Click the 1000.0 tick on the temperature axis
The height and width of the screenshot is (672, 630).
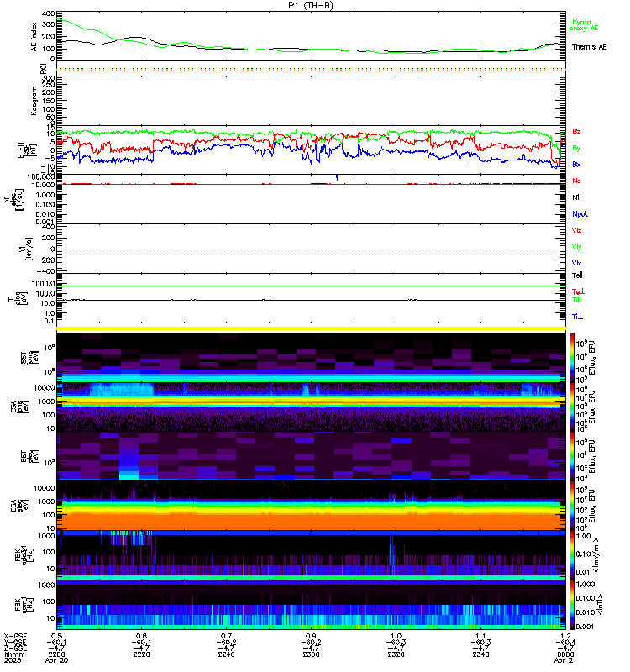(x=44, y=284)
